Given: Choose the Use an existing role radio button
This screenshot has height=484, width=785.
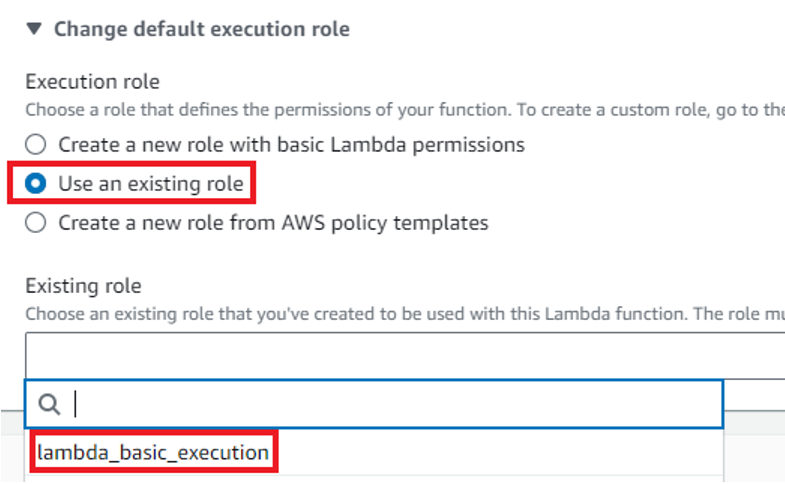Looking at the screenshot, I should click(x=36, y=184).
